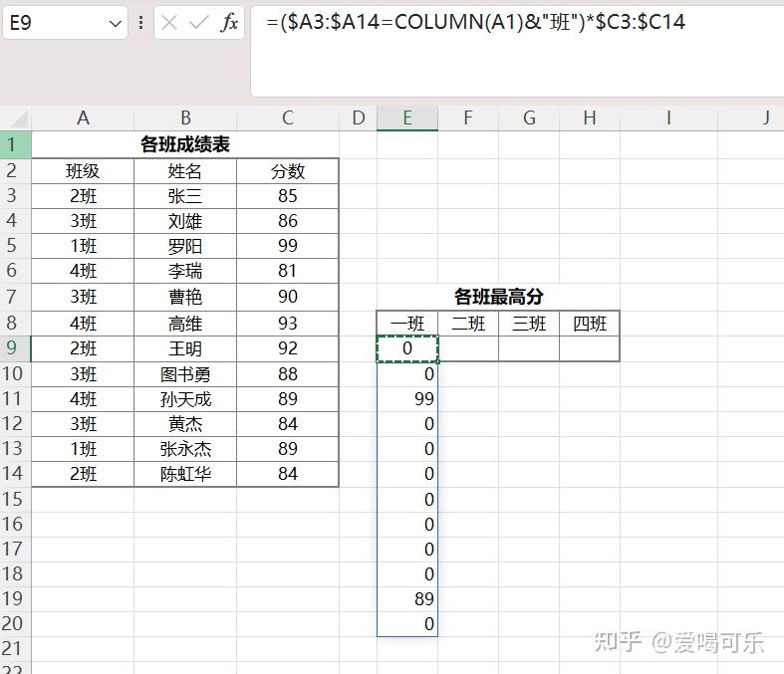784x674 pixels.
Task: Expand the Name Box dropdown arrow
Action: pyautogui.click(x=115, y=23)
